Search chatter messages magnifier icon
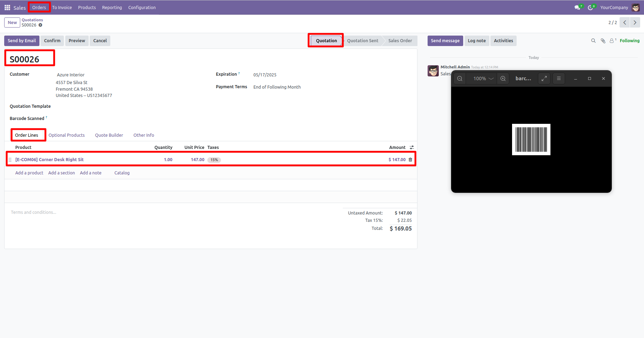This screenshot has width=644, height=338. (x=593, y=41)
